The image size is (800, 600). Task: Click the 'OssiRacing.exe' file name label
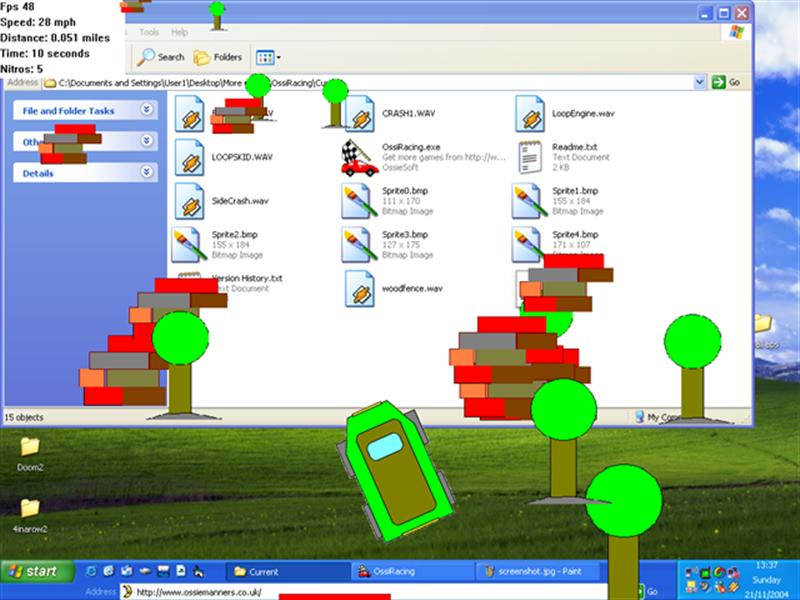(411, 147)
